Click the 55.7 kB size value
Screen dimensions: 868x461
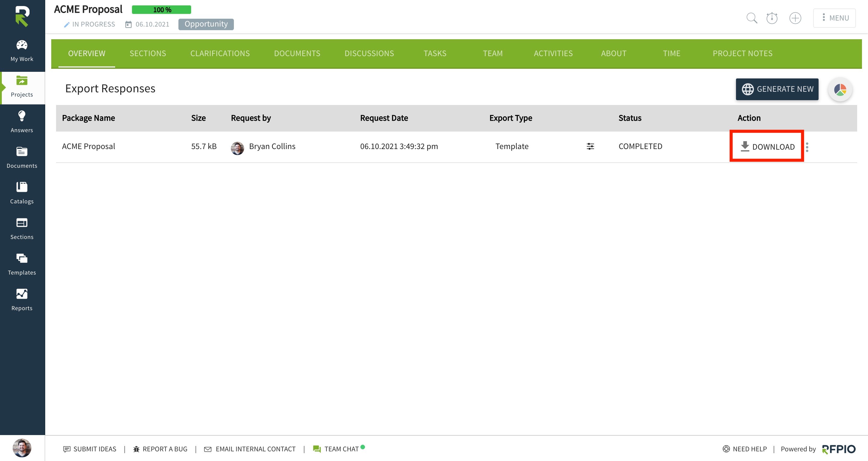pyautogui.click(x=204, y=146)
